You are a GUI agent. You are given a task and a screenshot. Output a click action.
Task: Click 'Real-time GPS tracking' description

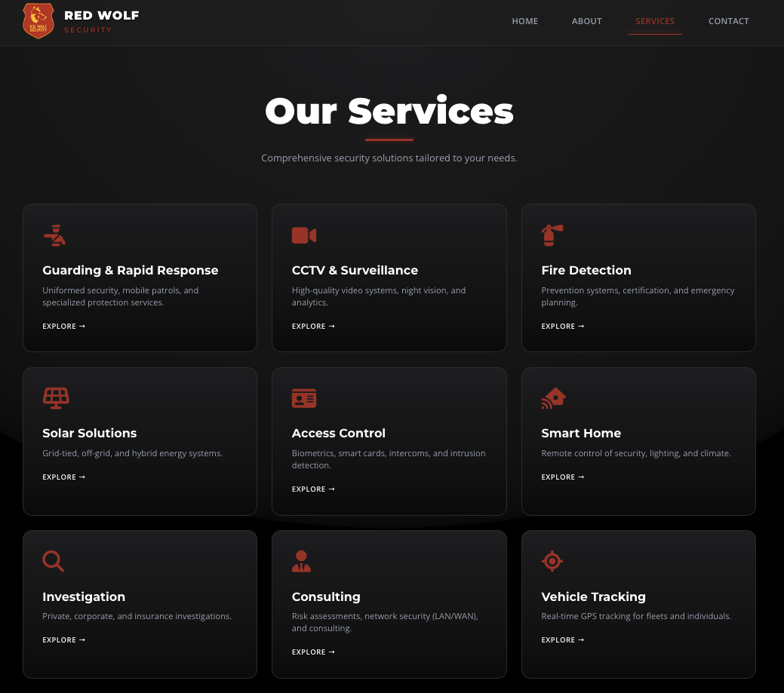(x=637, y=616)
